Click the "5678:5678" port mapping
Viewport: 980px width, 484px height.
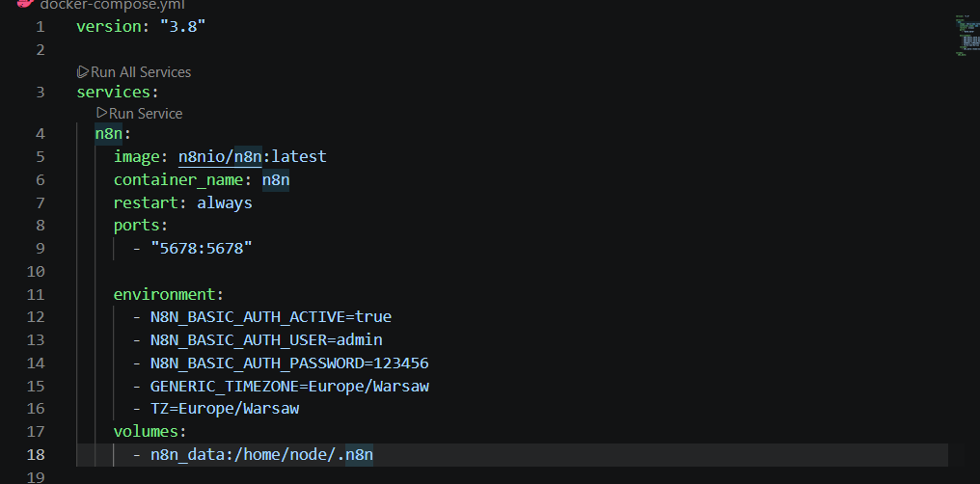tap(202, 248)
